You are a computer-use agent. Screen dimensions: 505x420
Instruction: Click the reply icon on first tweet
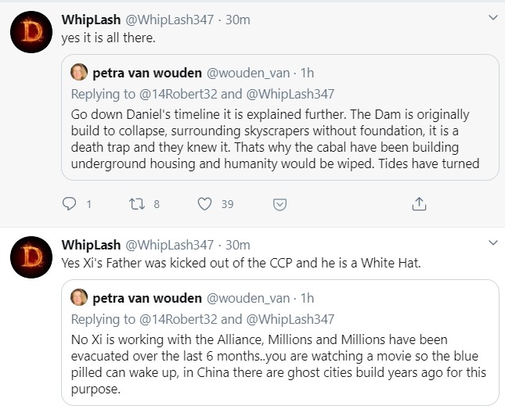(x=70, y=204)
